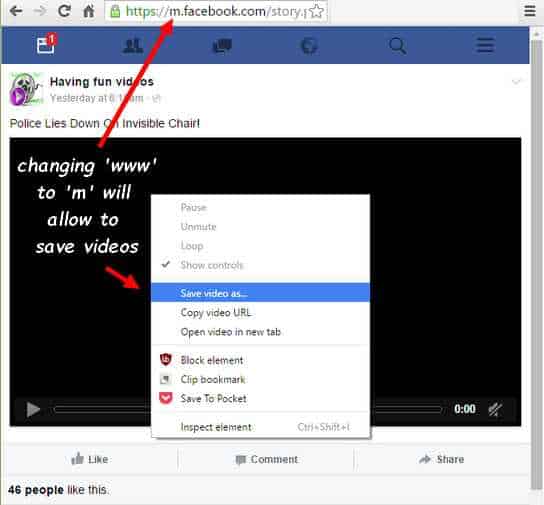Like the post
Image resolution: width=544 pixels, height=505 pixels.
pos(90,459)
